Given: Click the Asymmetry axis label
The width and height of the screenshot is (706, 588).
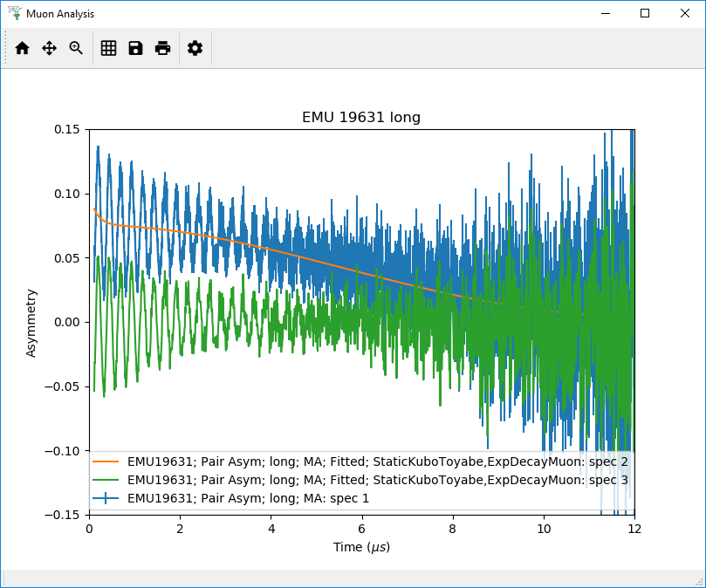Looking at the screenshot, I should [x=33, y=321].
